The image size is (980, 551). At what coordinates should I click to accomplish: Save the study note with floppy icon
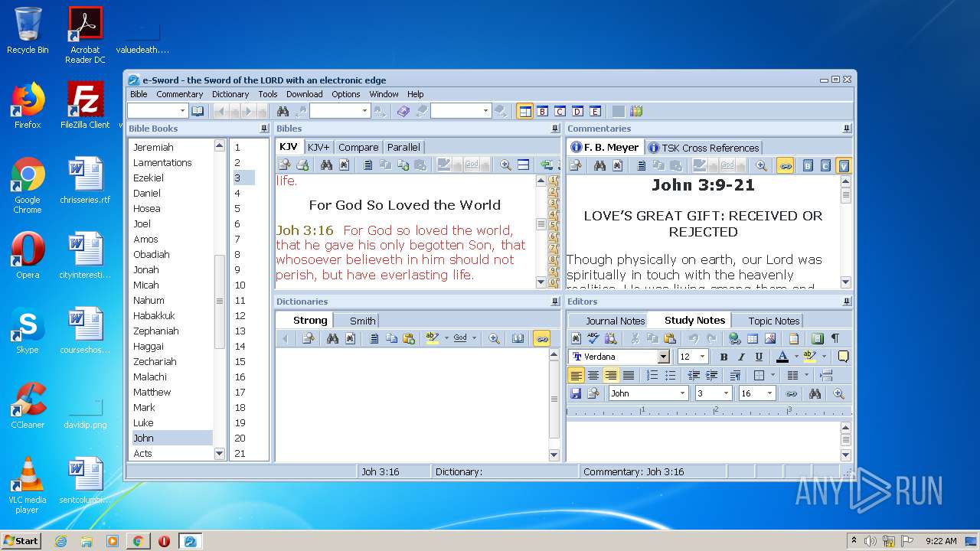pos(576,393)
